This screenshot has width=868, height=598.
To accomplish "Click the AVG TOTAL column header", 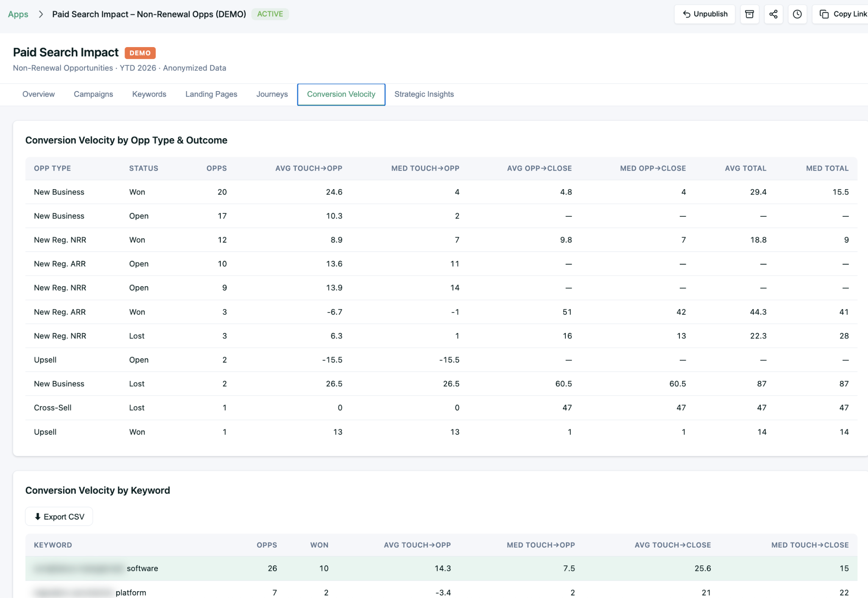I will pyautogui.click(x=745, y=168).
